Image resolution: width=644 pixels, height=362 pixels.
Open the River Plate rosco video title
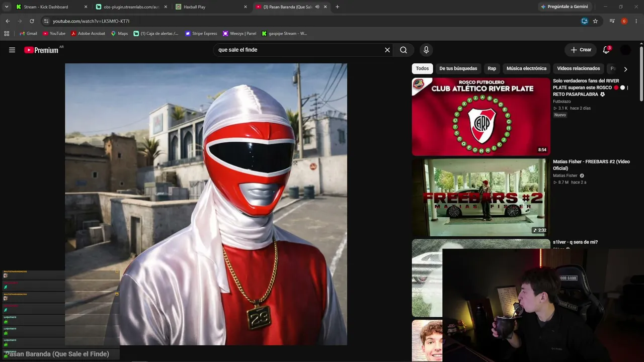tap(591, 87)
